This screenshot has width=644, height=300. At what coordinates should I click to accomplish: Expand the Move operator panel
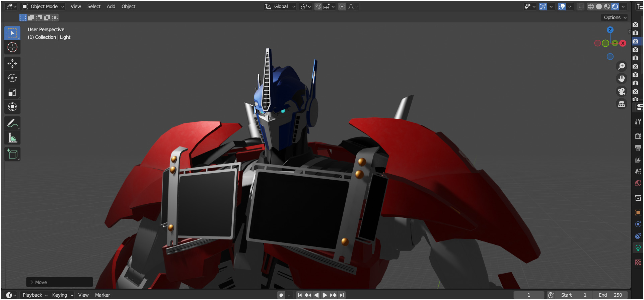click(60, 282)
